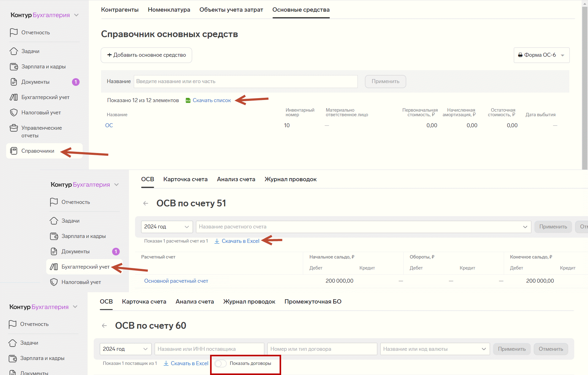The height and width of the screenshot is (375, 588).
Task: Click the Задачи house icon in top sidebar
Action: [14, 51]
